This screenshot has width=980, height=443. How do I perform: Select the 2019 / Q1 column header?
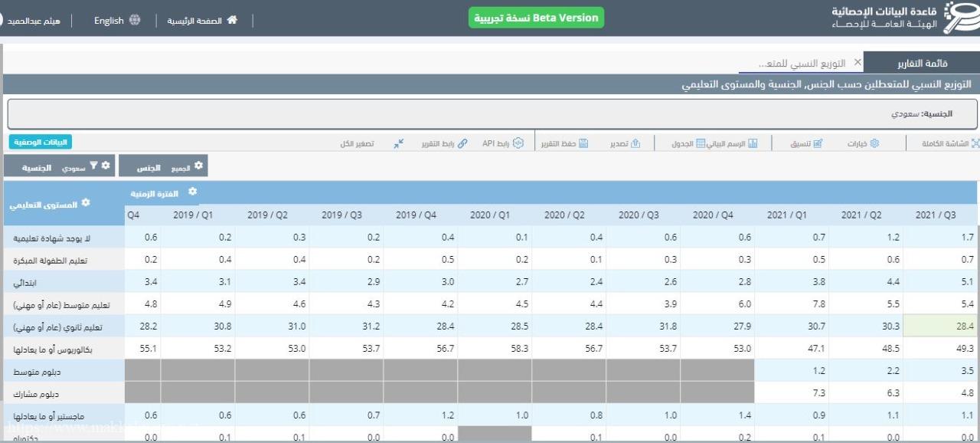click(x=192, y=215)
